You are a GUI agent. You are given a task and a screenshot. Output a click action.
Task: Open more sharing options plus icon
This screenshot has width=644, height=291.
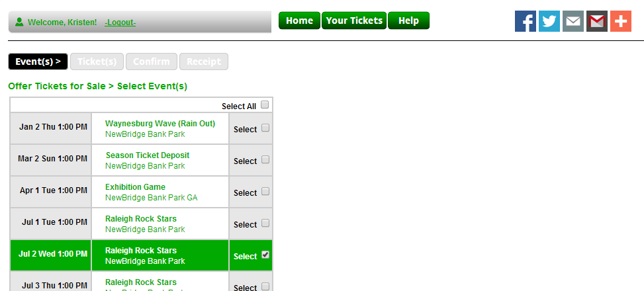[x=621, y=21]
